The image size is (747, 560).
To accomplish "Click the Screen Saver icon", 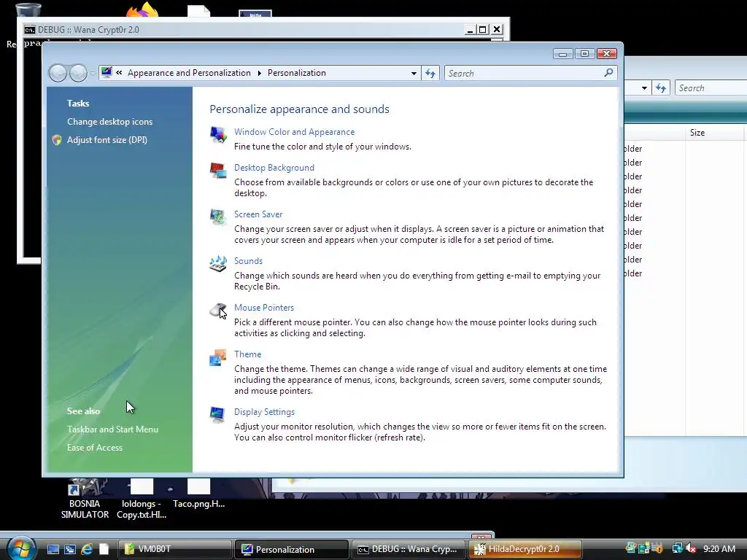I will pyautogui.click(x=218, y=217).
